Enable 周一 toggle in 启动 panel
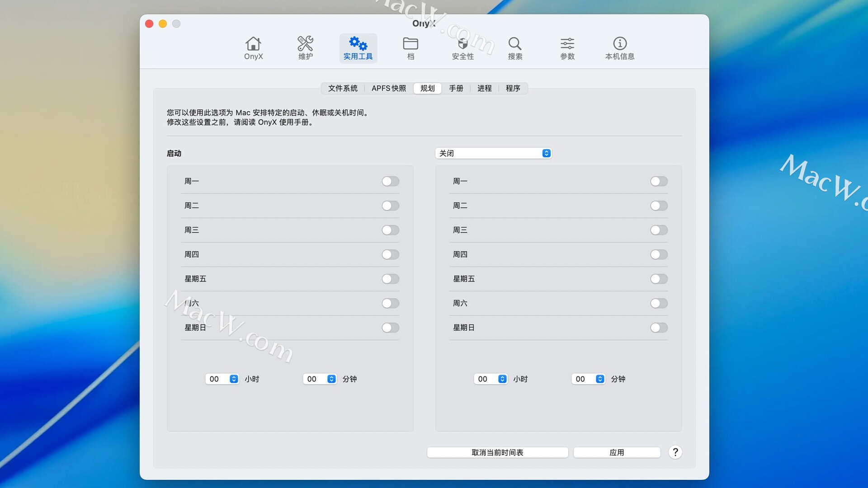The width and height of the screenshot is (868, 488). point(391,181)
